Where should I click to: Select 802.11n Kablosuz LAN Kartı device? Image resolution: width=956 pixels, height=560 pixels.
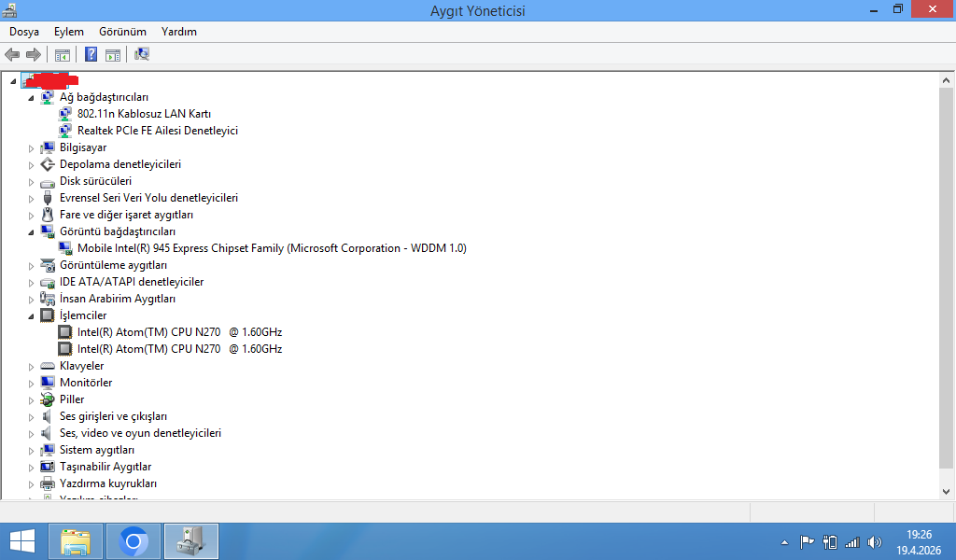(144, 114)
